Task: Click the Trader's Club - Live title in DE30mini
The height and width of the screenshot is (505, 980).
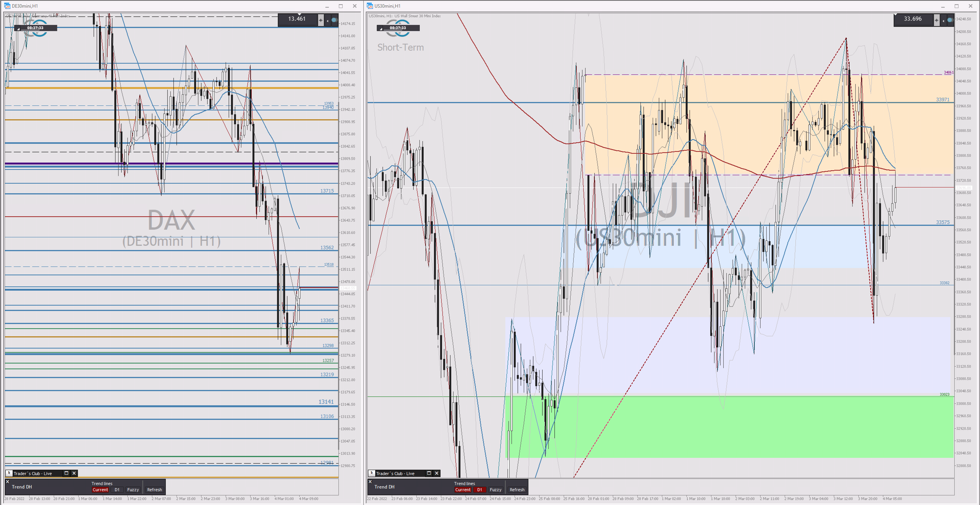Action: (33, 473)
